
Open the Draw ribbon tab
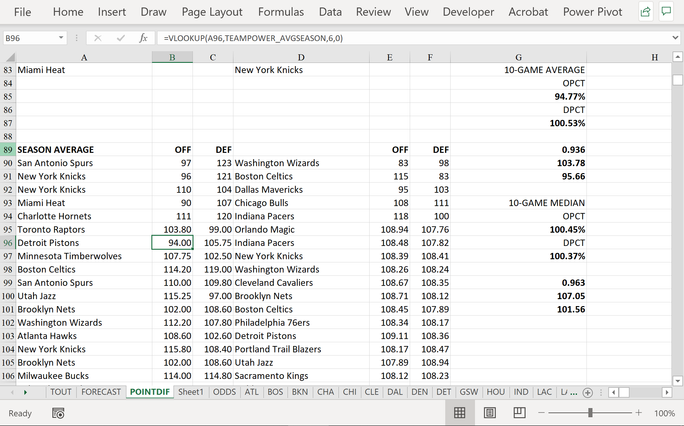154,12
